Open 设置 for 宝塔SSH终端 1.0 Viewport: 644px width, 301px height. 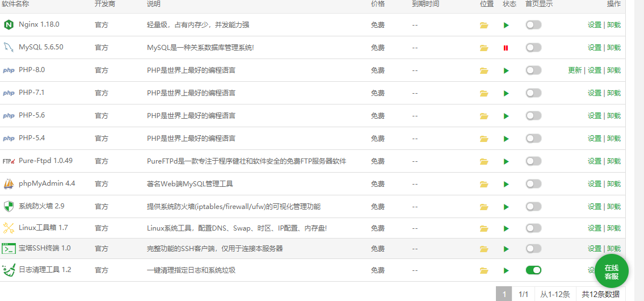[x=594, y=249]
